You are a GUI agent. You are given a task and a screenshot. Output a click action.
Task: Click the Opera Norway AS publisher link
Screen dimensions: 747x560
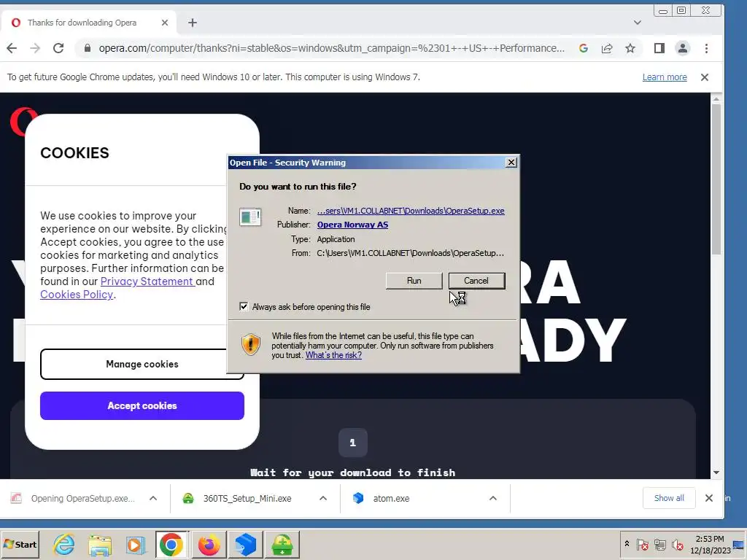[x=352, y=225]
